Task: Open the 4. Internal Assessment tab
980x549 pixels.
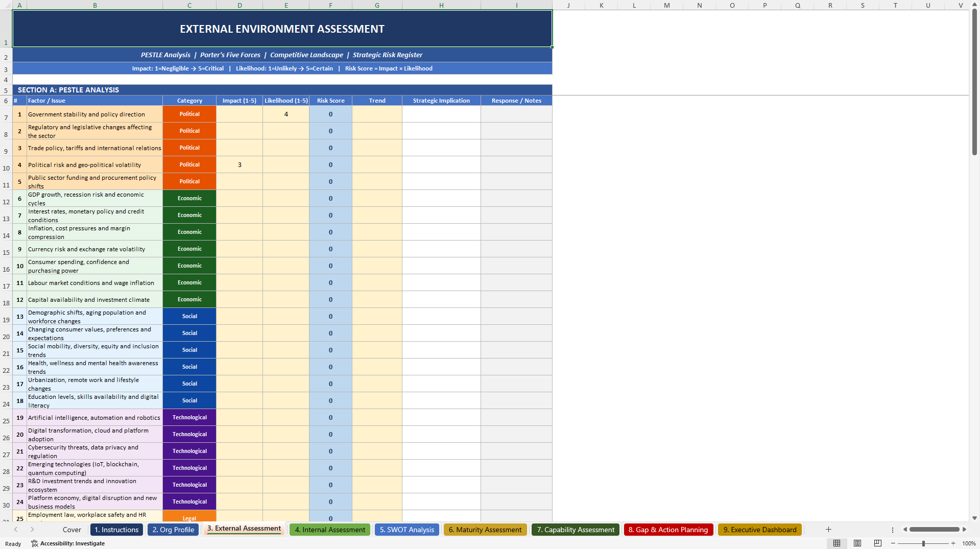Action: 330,530
